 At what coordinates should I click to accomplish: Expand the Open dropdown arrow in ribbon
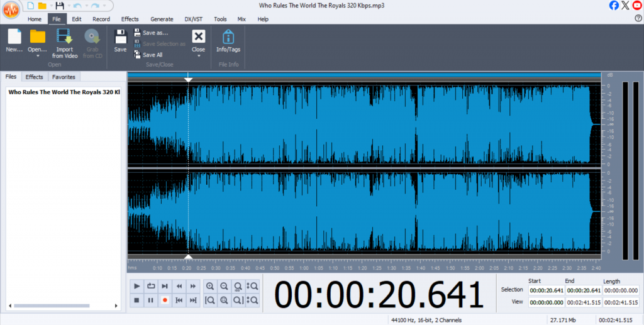point(37,56)
